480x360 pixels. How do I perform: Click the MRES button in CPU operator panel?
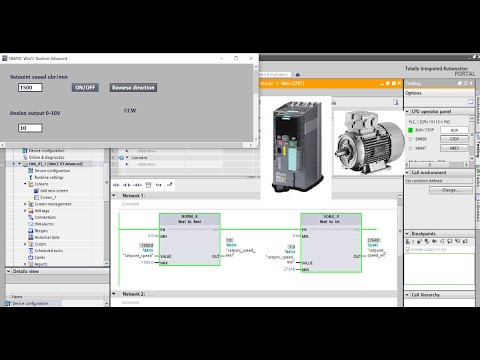pos(454,148)
